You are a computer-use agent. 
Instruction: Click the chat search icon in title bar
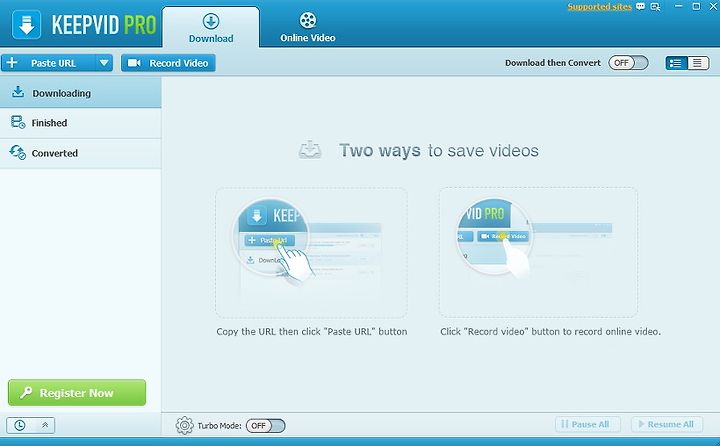[x=655, y=7]
